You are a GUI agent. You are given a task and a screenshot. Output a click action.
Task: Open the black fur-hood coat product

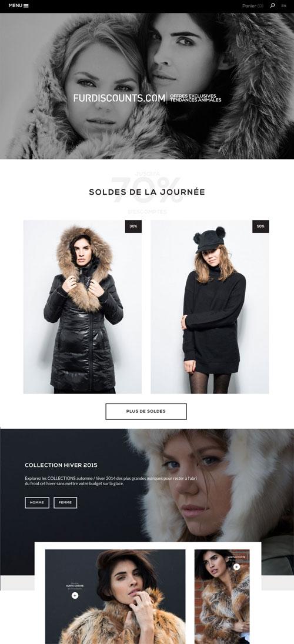tap(82, 307)
